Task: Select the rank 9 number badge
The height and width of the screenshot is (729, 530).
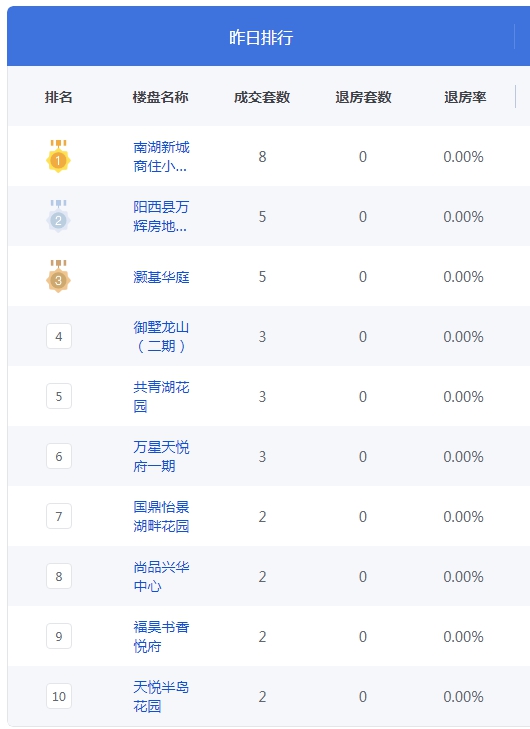Action: (59, 636)
